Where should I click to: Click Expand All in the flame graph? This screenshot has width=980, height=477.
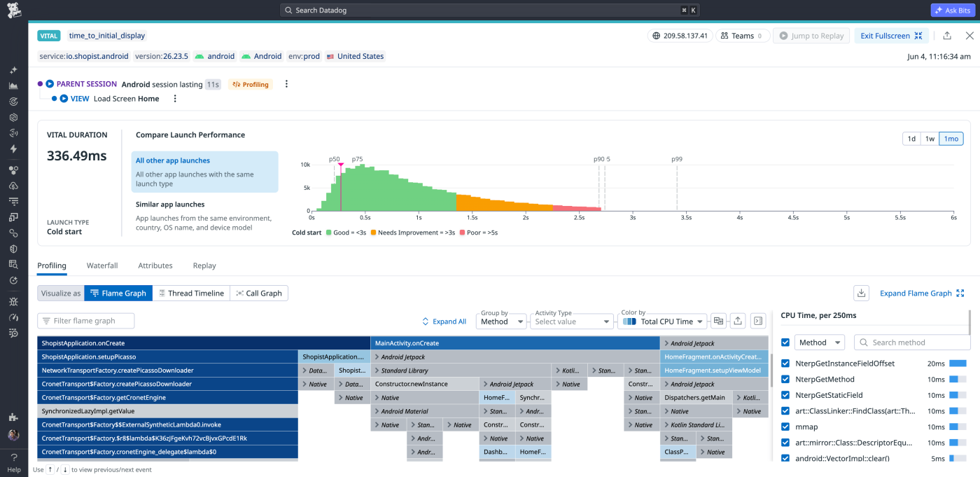click(444, 322)
